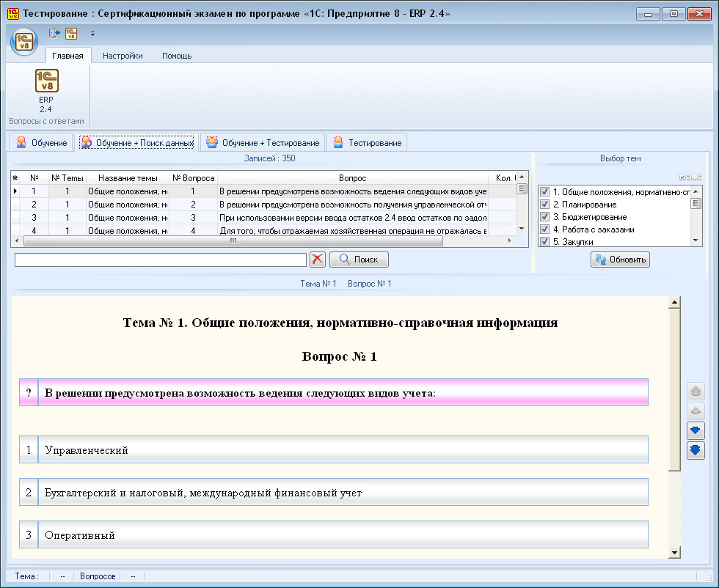719x588 pixels.
Task: Click the Вопрос column header
Action: coord(353,178)
